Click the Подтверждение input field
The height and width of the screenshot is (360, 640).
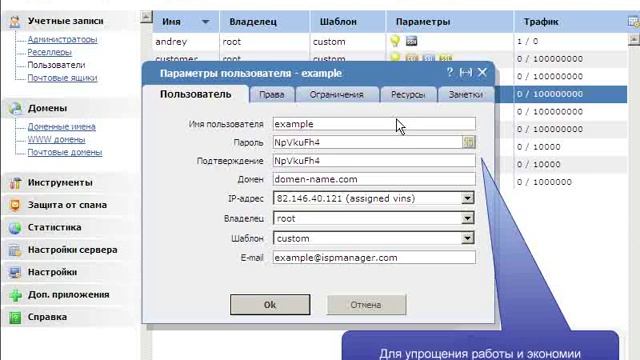pyautogui.click(x=374, y=161)
